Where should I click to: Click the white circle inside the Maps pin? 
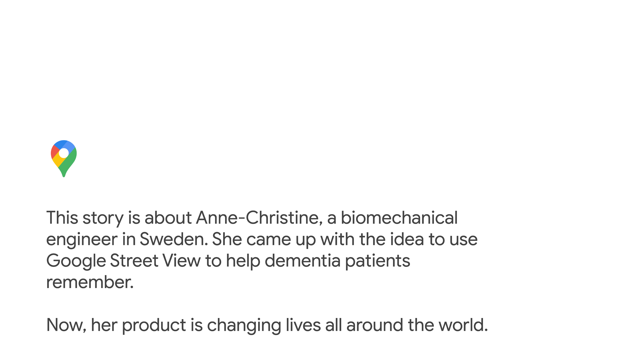[x=64, y=153]
